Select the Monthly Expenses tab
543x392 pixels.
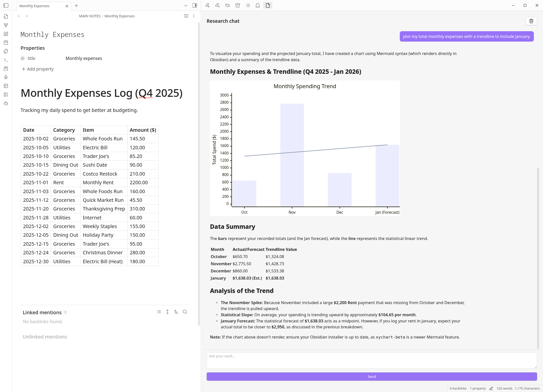[x=34, y=6]
